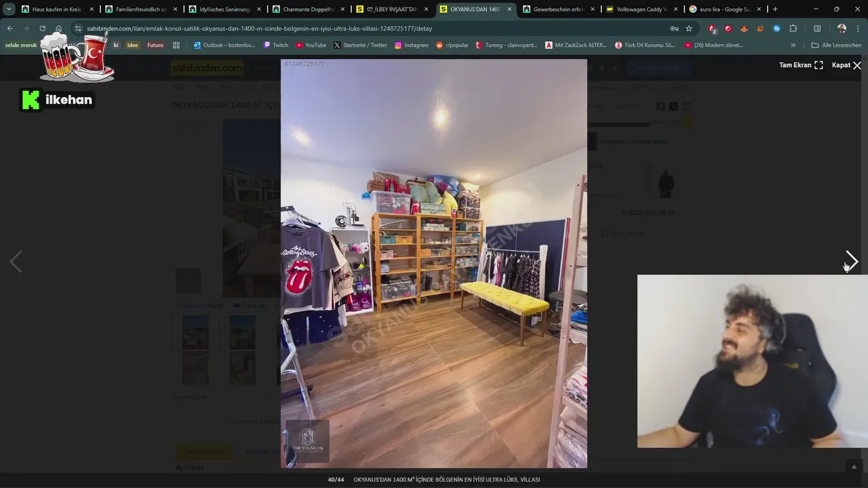
Task: Open the YouTube bookmark
Action: coord(311,45)
